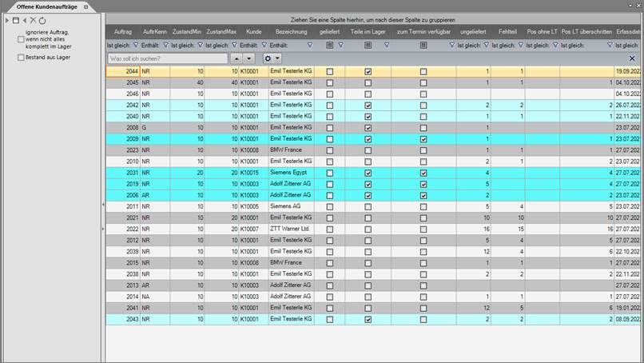
Task: Sort by the 'Bezeichnung' column header
Action: (291, 30)
